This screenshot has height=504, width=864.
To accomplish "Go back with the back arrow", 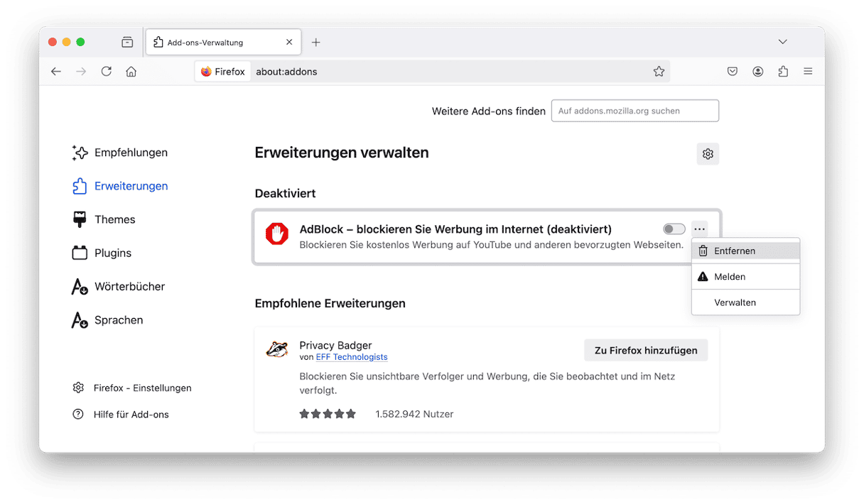I will 56,72.
